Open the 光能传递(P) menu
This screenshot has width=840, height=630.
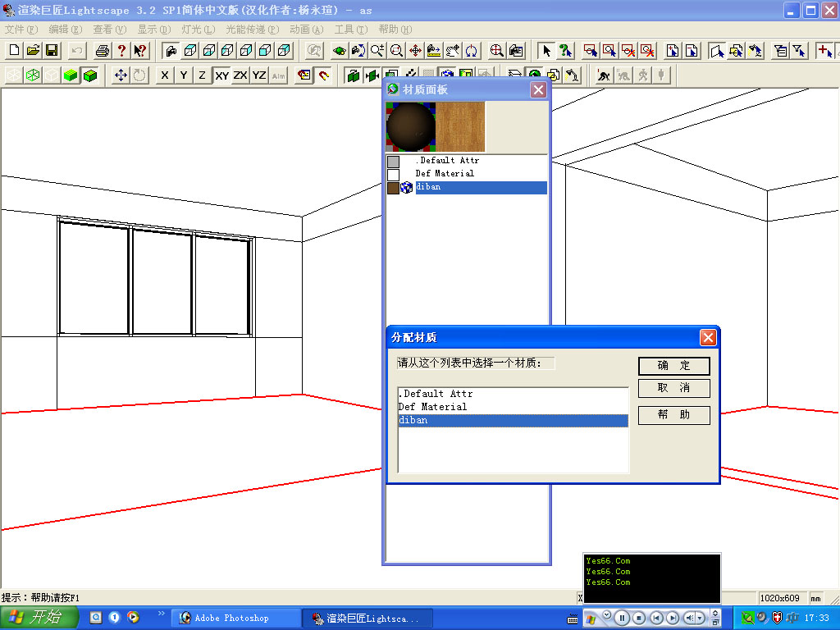tap(253, 30)
